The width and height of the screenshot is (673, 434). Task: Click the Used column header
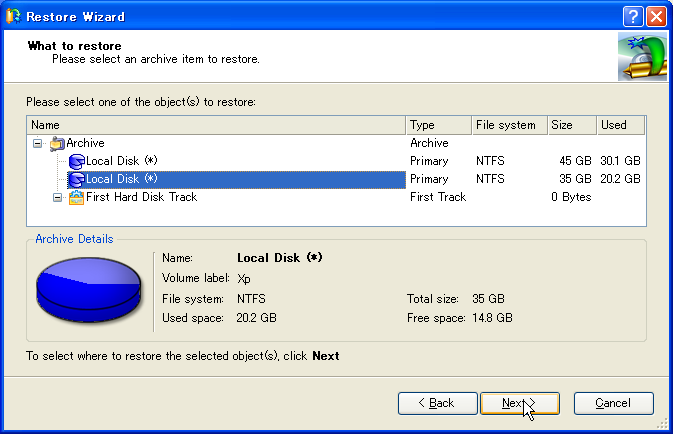coord(620,125)
